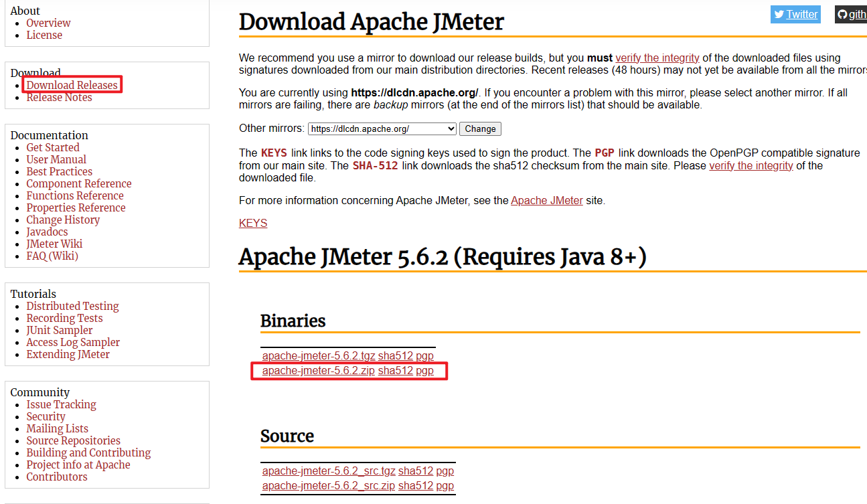
Task: Open Project info at Apache link
Action: (x=78, y=465)
